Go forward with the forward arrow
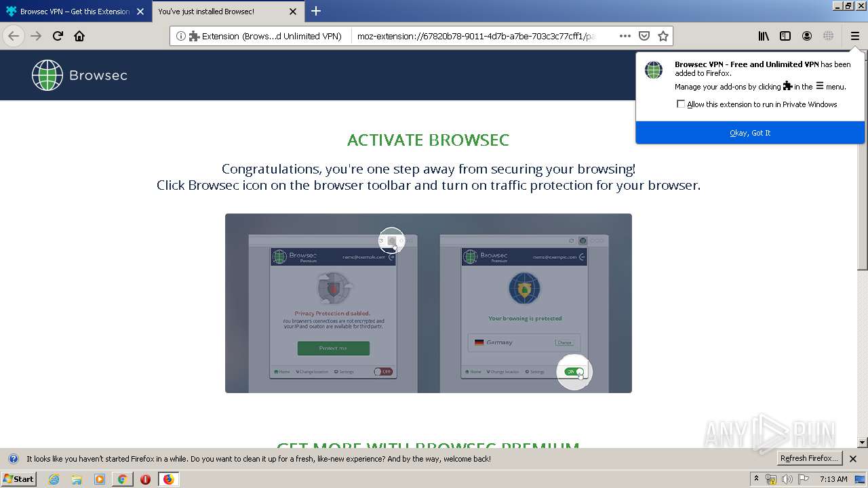Screen dimensions: 868x488 coord(36,36)
